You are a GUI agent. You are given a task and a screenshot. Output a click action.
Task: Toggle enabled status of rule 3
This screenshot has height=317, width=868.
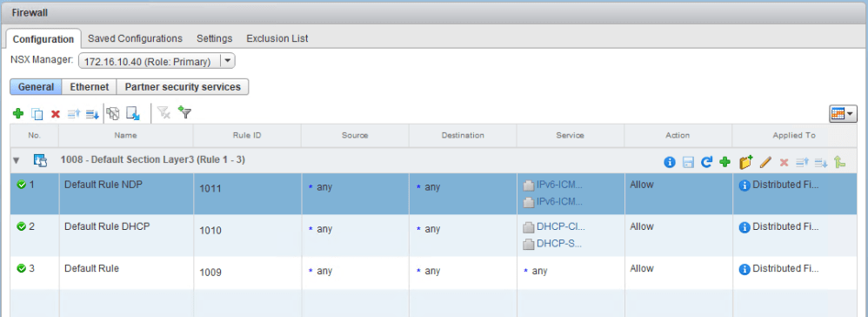(22, 268)
